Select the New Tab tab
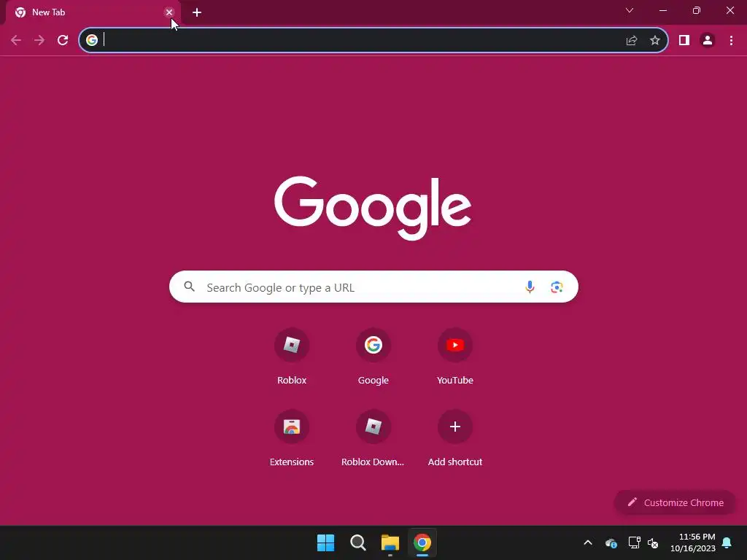 [93, 13]
